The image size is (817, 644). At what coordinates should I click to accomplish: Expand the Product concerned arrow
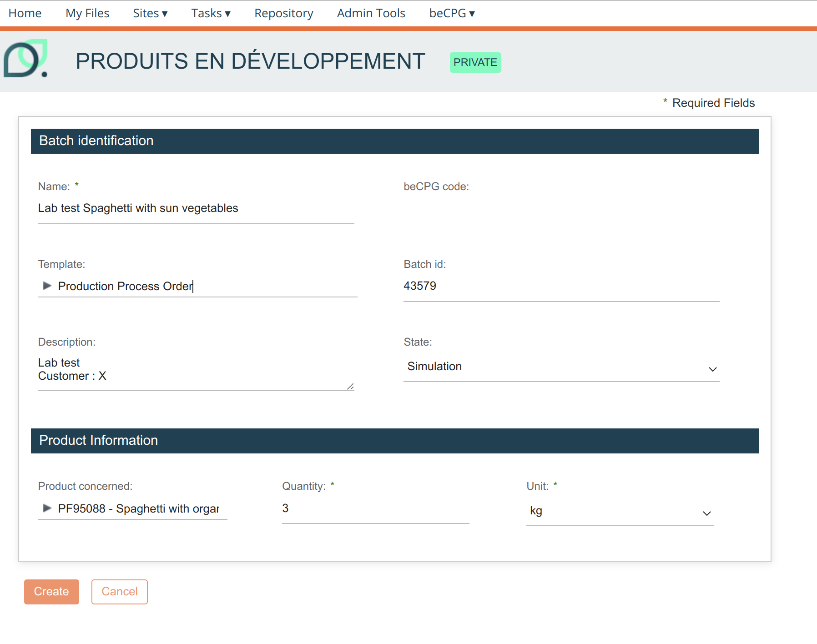pyautogui.click(x=47, y=508)
